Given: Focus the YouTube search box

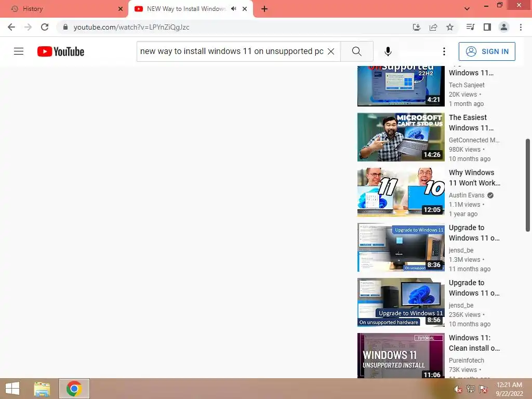Looking at the screenshot, I should click(232, 51).
